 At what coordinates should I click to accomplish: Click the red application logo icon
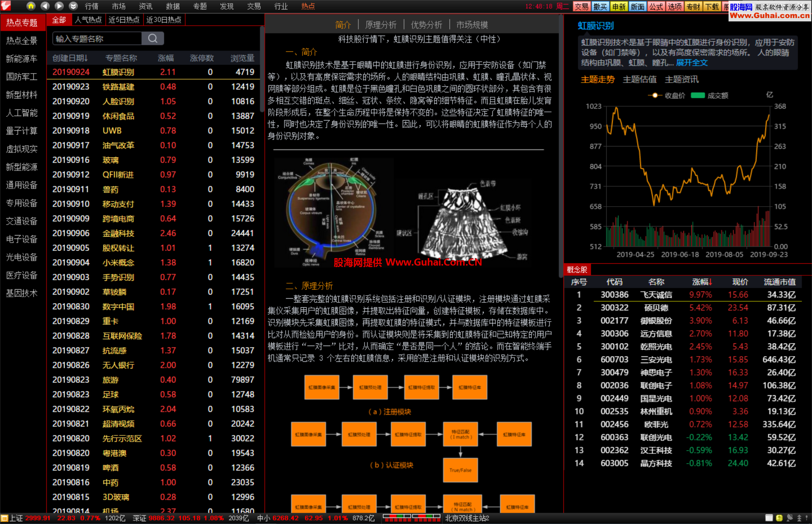coord(6,6)
